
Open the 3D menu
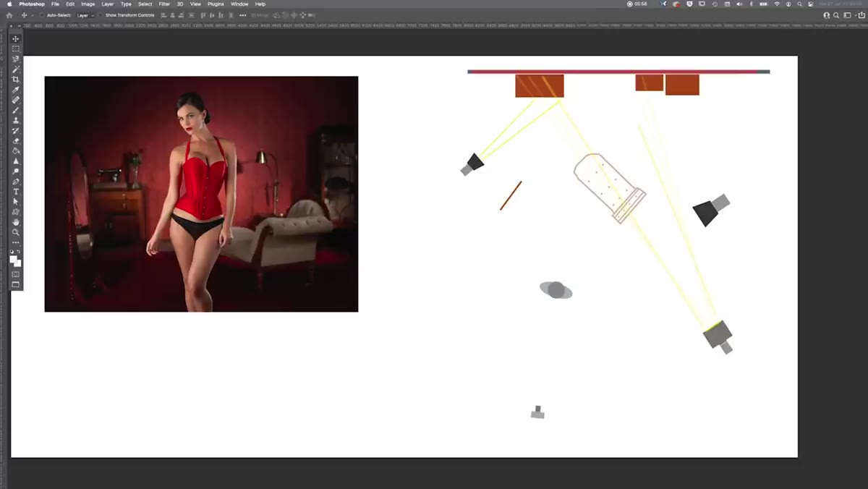click(180, 4)
